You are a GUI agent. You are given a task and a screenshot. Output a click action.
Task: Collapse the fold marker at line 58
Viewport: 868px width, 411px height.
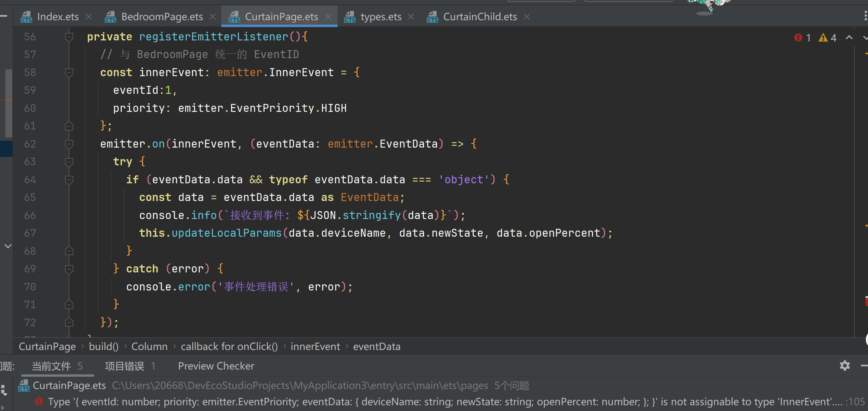point(69,73)
